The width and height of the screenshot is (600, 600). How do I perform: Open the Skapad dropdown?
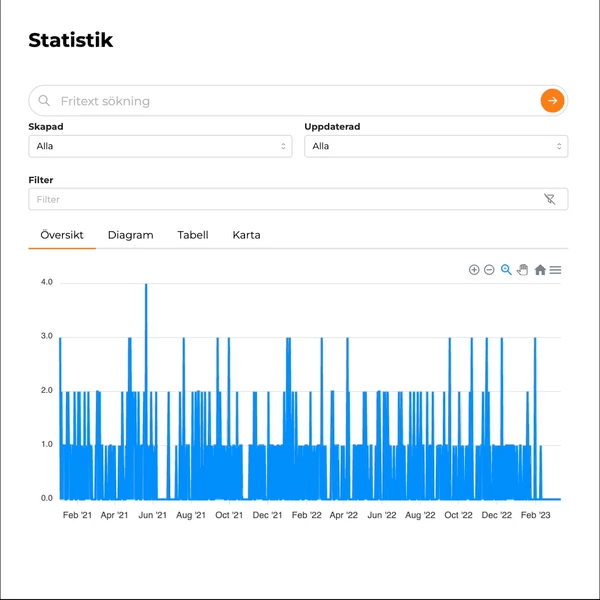pos(160,146)
